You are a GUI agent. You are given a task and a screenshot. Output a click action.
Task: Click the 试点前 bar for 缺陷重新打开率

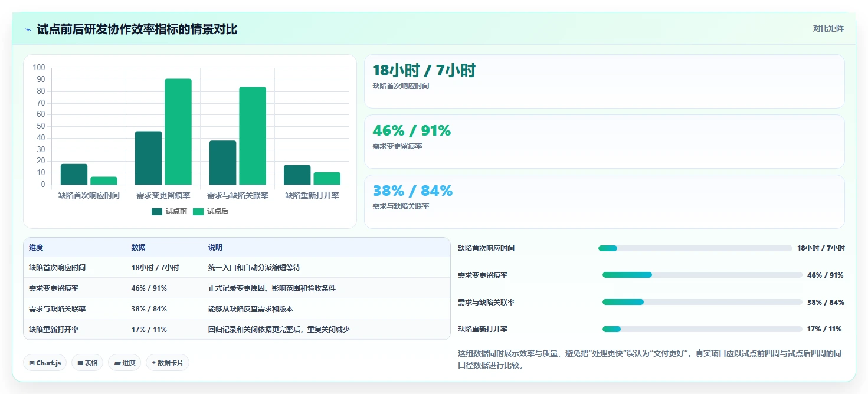click(x=297, y=175)
